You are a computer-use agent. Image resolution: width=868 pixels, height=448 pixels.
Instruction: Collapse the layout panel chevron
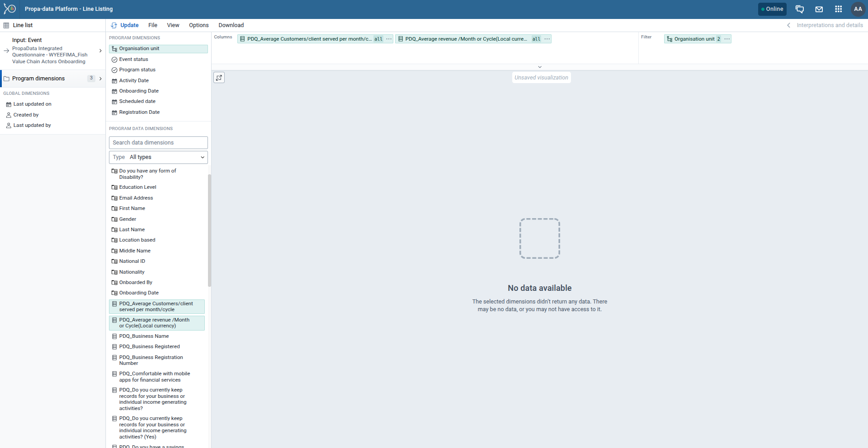click(x=539, y=67)
